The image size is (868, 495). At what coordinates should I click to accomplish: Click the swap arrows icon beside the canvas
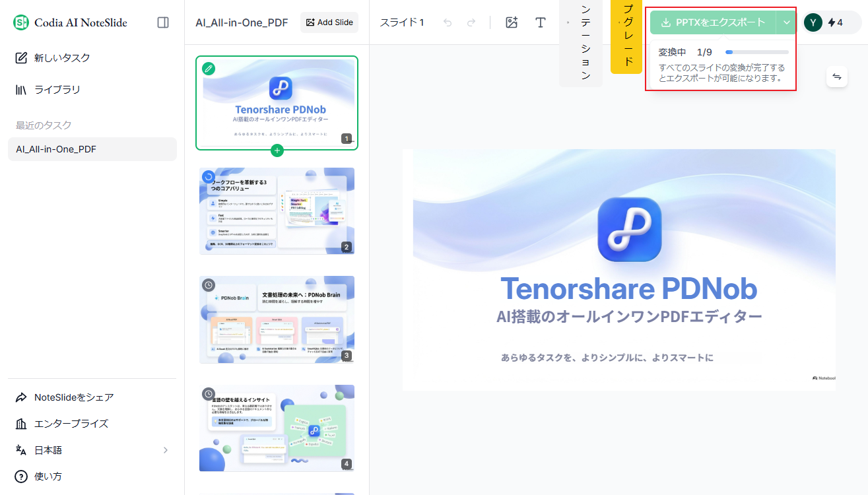(x=837, y=77)
